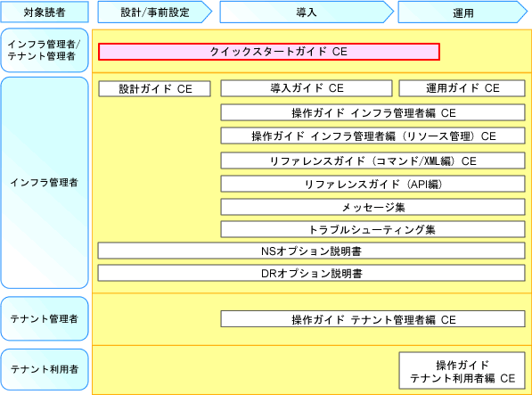Select the 導入ガイド CE box
Screen dimensions: 532x395
pos(307,88)
